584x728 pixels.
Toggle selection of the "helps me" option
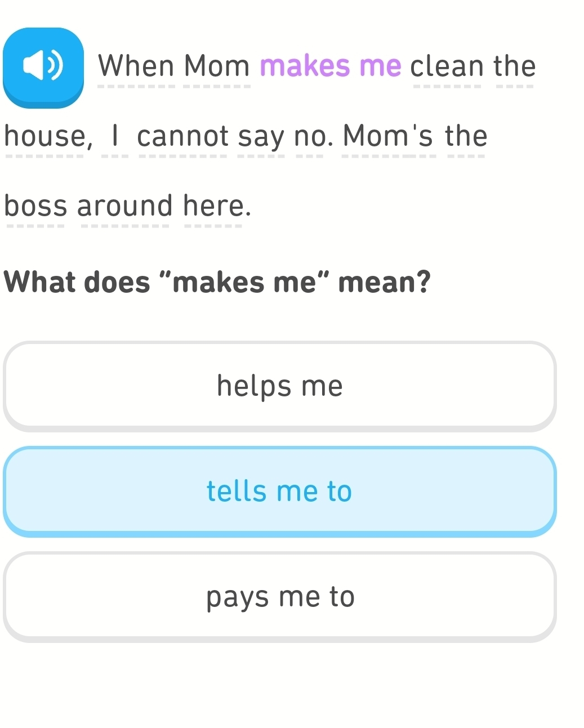tap(280, 386)
